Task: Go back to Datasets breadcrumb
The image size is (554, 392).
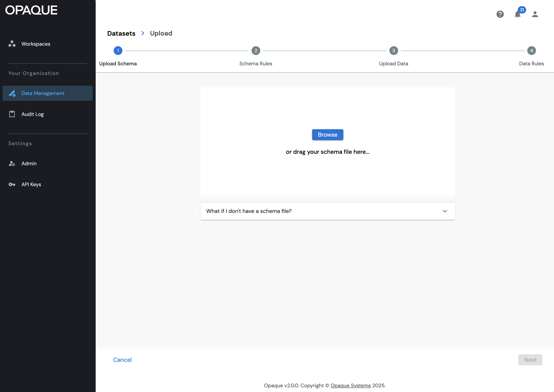Action: tap(121, 33)
